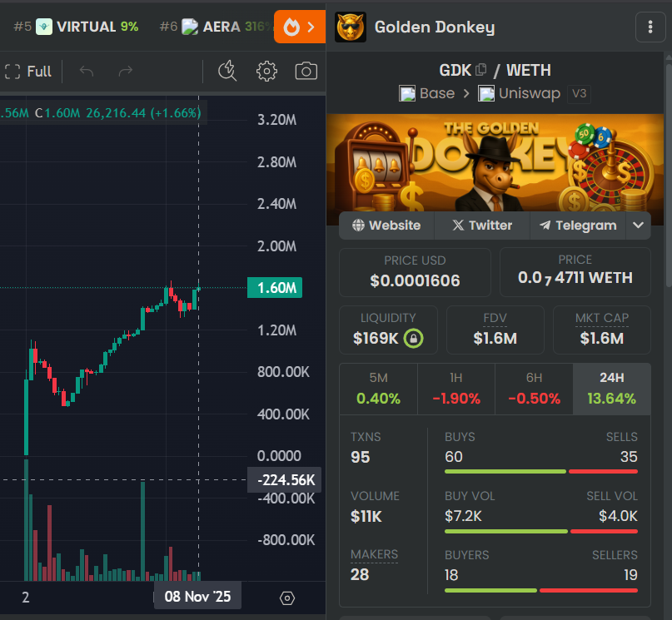Click the 08 Nov '25 date label
672x620 pixels.
pos(197,596)
